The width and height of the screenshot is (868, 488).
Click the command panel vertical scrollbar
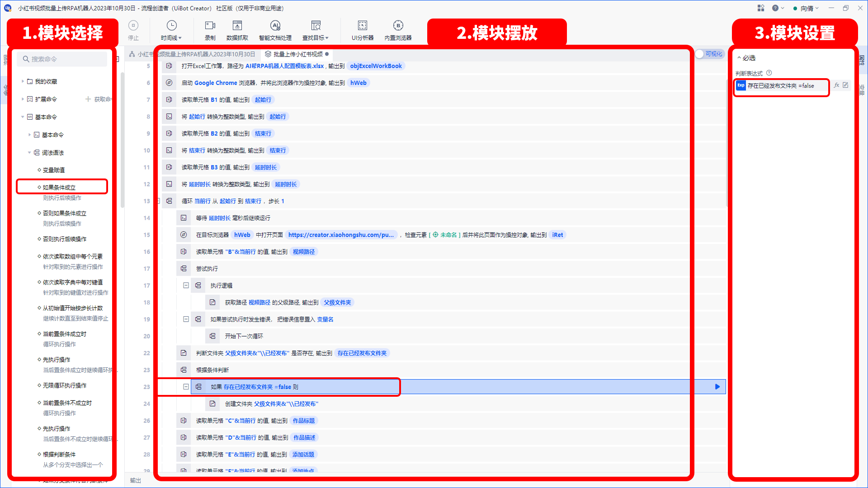click(123, 140)
